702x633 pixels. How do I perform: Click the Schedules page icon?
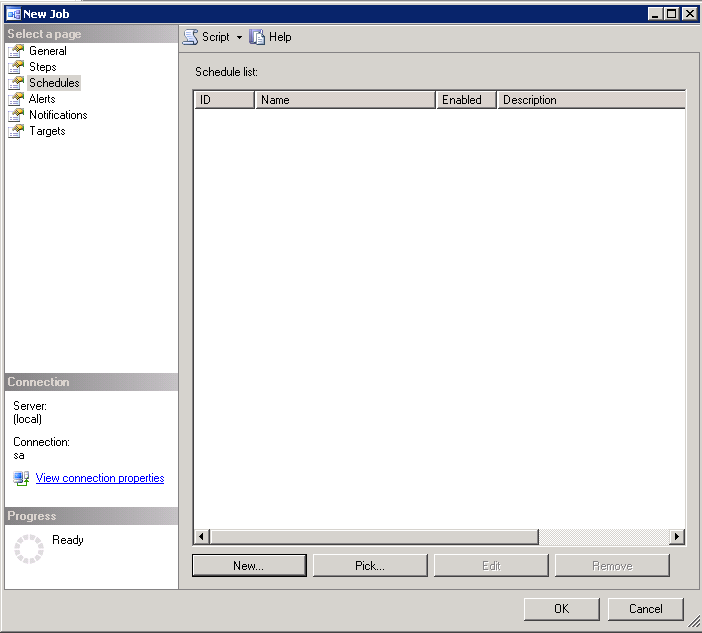[x=16, y=83]
